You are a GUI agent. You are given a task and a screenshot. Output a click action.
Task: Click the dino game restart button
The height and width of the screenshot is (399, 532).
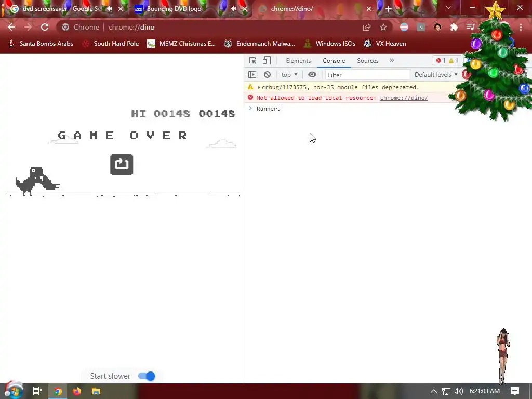click(122, 165)
